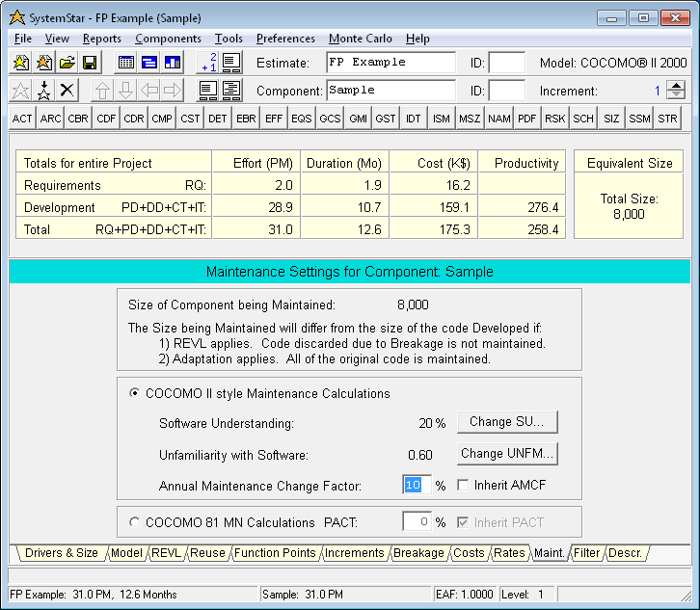
Task: Add subcomponent using arrow-over-star icon
Action: tap(43, 91)
